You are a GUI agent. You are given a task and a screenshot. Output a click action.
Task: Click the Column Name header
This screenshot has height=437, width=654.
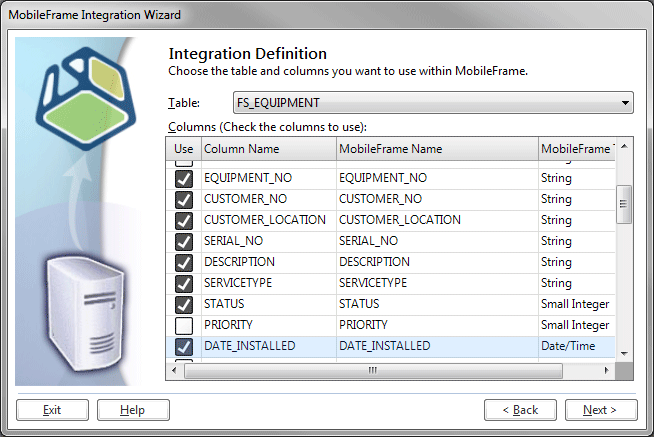269,149
